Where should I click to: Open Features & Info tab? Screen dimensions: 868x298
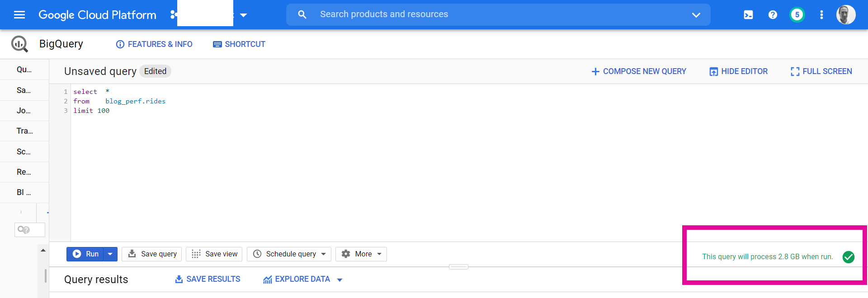click(154, 44)
